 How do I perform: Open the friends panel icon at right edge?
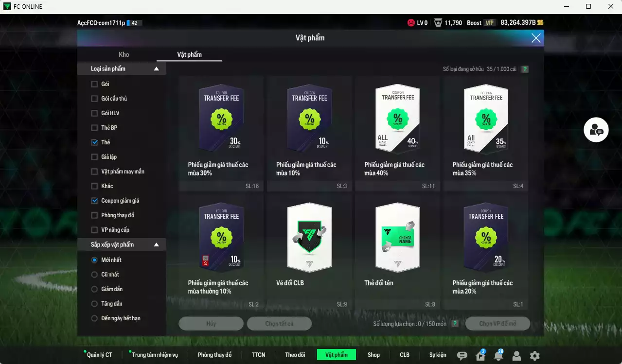click(596, 129)
